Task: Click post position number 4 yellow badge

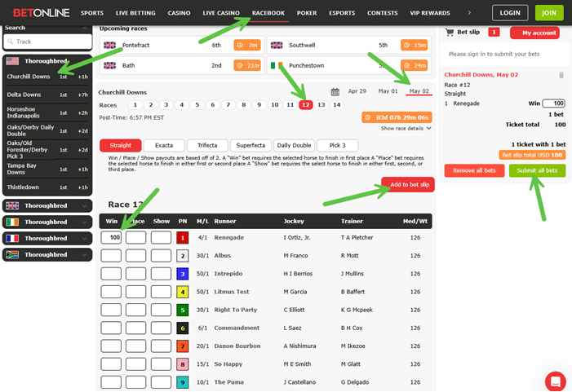Action: (x=183, y=292)
